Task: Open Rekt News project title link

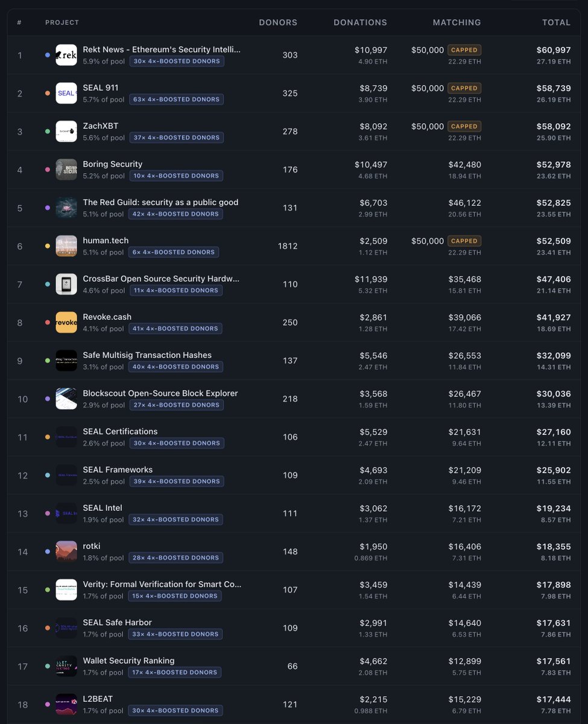Action: click(x=162, y=49)
